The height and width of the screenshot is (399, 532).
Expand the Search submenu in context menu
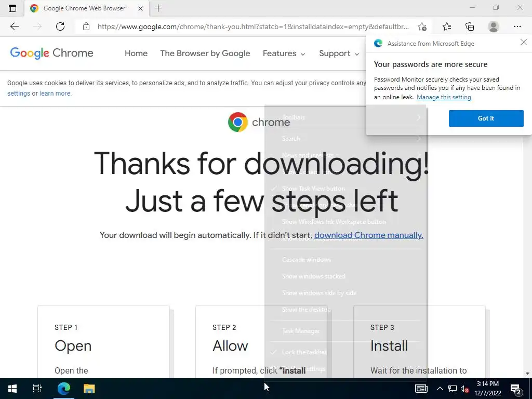pos(347,138)
